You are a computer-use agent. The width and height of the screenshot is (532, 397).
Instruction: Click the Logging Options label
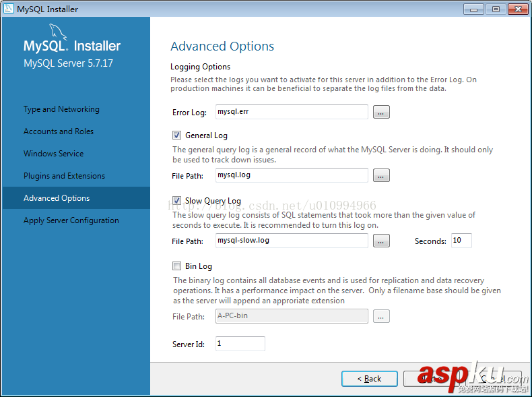point(200,67)
